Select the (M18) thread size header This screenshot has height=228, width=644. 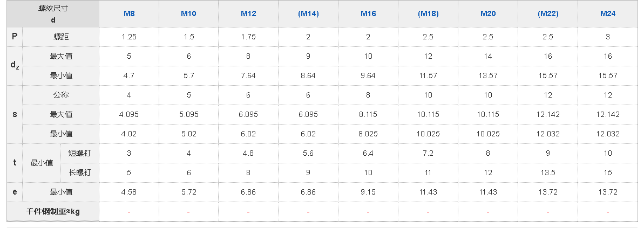click(428, 13)
